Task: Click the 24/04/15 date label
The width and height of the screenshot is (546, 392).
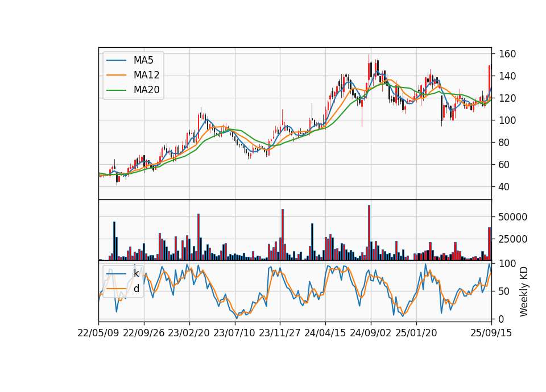Action: [x=325, y=333]
